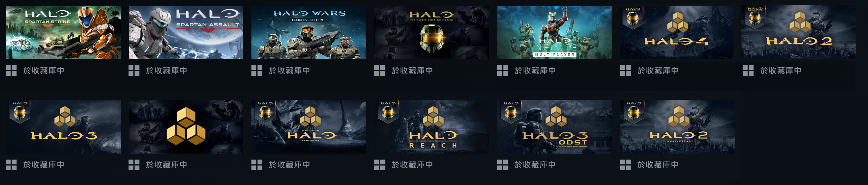
Task: Click the library grid icon under Halo Wars
Action: [x=257, y=71]
